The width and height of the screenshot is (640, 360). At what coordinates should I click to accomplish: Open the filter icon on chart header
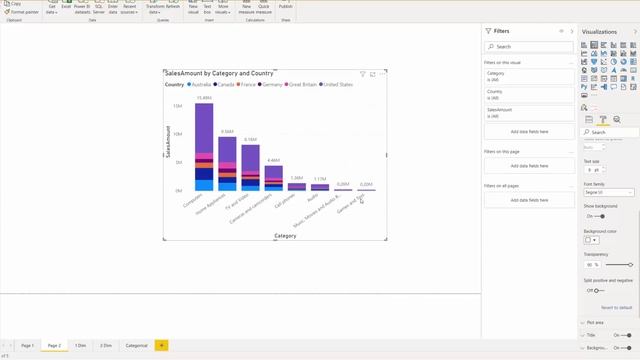[362, 74]
